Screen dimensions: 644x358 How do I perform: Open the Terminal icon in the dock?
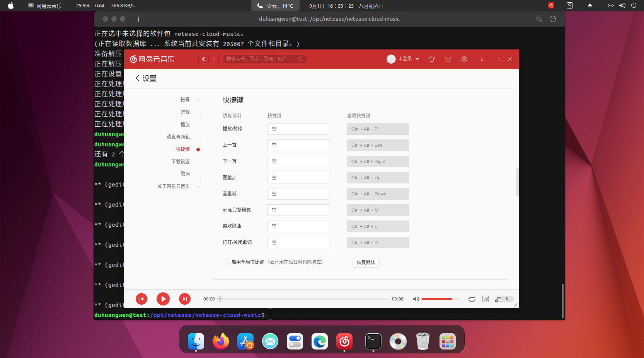point(373,341)
